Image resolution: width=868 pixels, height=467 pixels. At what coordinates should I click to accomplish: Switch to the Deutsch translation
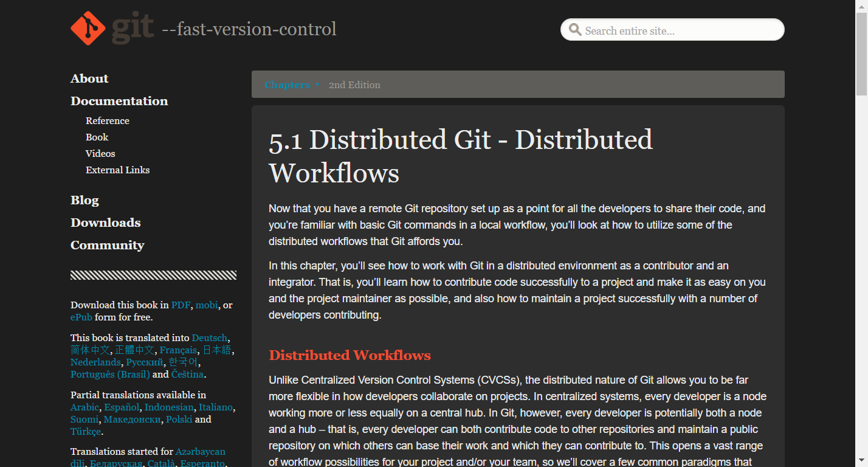tap(210, 337)
